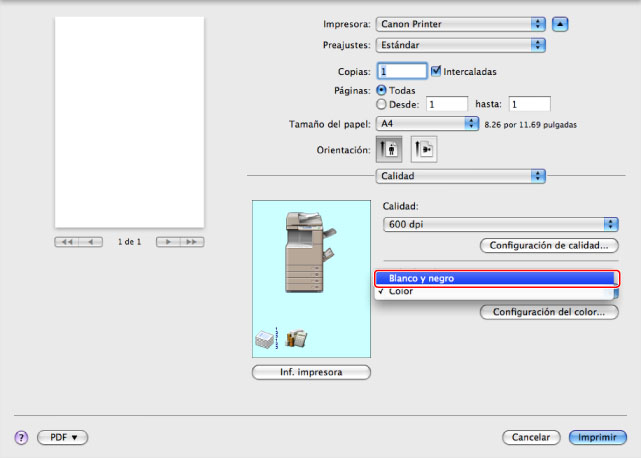Open the 600 dpi quality dropdown

click(x=500, y=224)
